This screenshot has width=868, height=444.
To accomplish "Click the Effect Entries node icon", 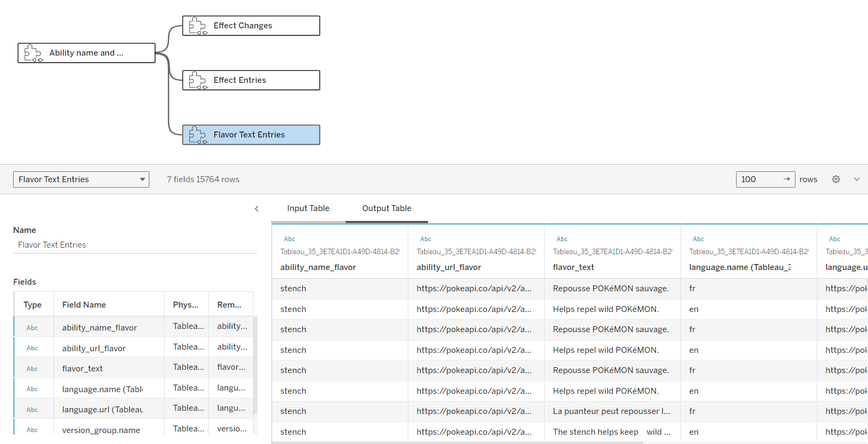I will (197, 80).
